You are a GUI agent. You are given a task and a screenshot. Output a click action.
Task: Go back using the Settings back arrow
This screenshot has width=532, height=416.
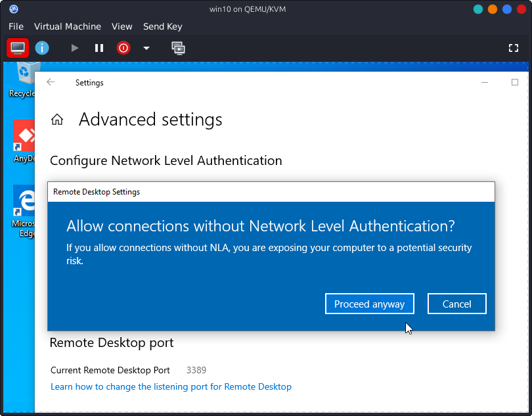click(51, 82)
